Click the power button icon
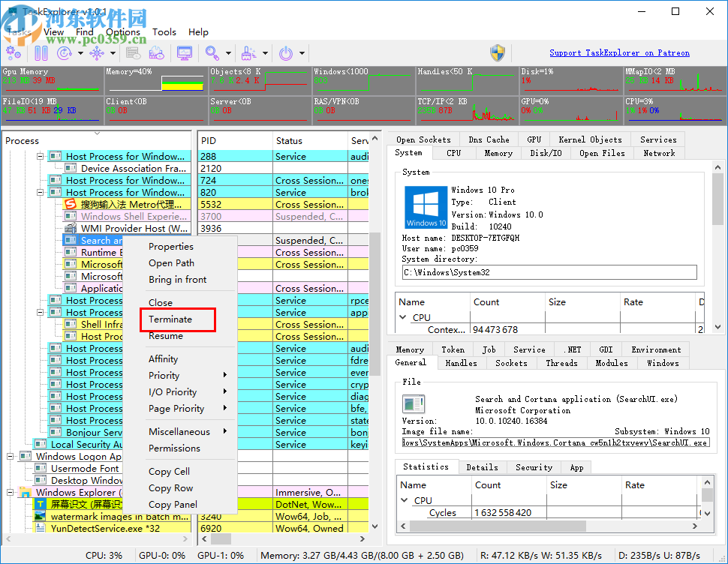Screen dimensions: 728x564 pos(286,53)
